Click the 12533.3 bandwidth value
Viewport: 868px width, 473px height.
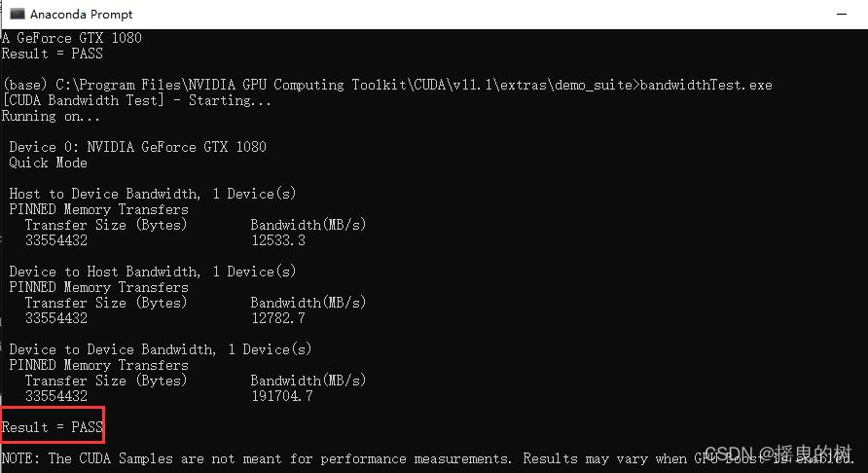tap(278, 240)
